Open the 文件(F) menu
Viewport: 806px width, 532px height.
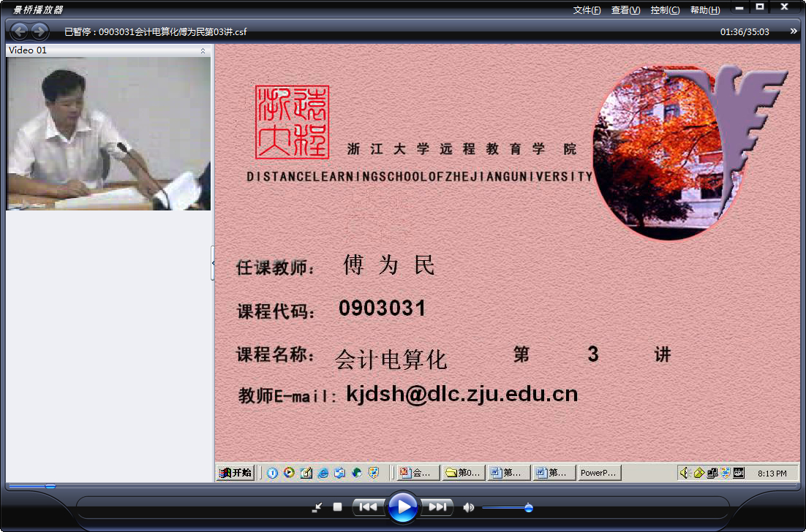(587, 9)
